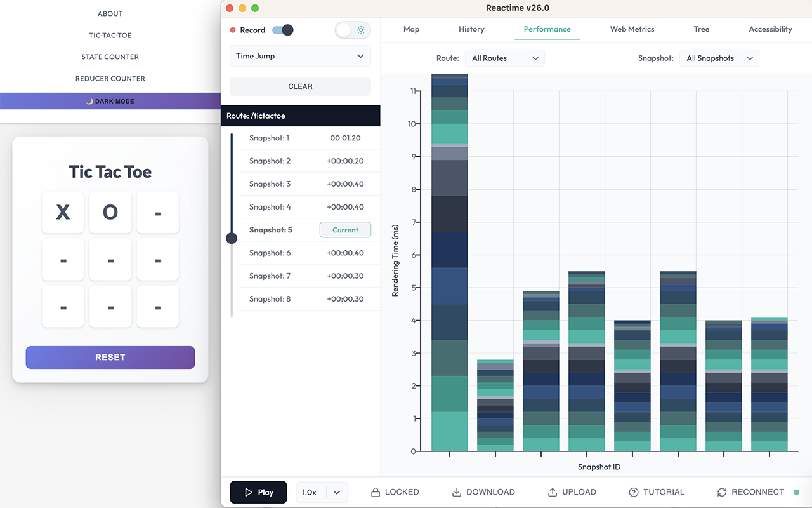Screen dimensions: 812x508
Task: Click the chevron in All Routes selector
Action: coord(535,58)
